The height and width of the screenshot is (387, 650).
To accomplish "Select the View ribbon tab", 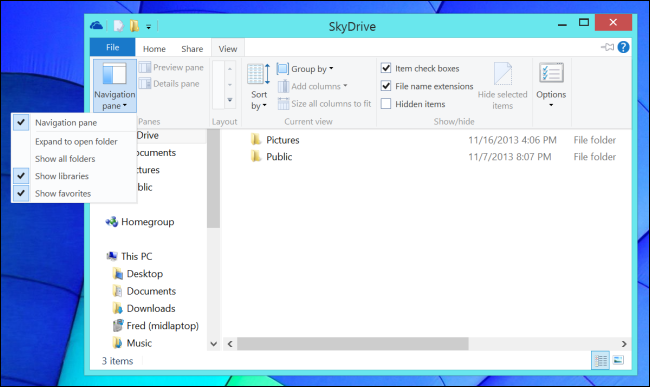I will [228, 48].
